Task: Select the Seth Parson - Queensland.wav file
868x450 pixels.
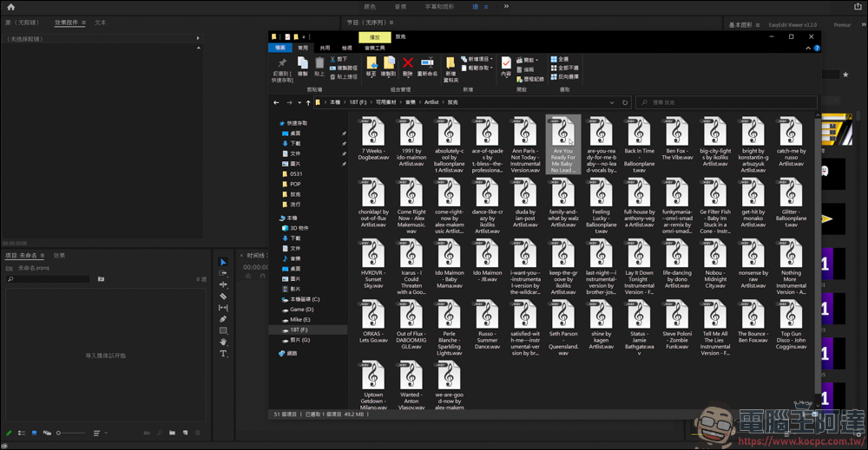Action: pos(563,328)
